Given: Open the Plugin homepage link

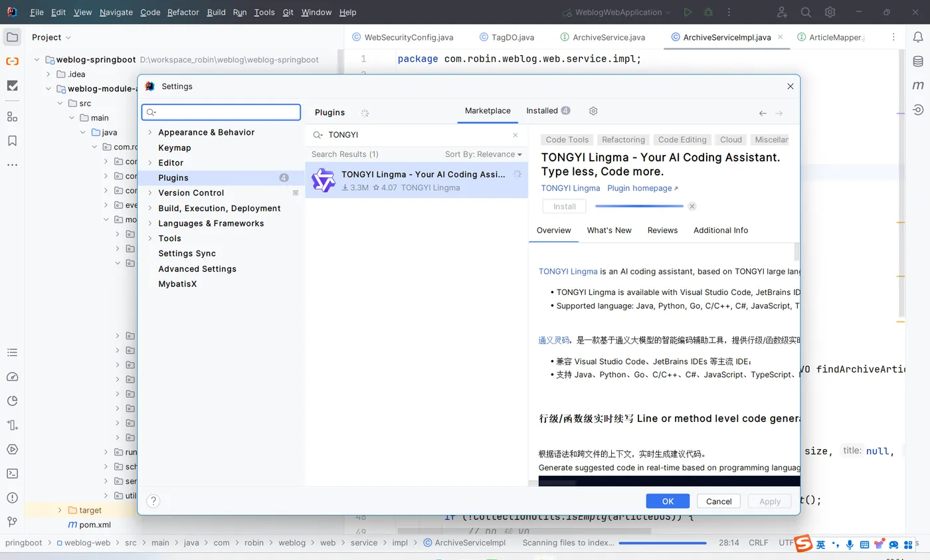Looking at the screenshot, I should (x=642, y=189).
